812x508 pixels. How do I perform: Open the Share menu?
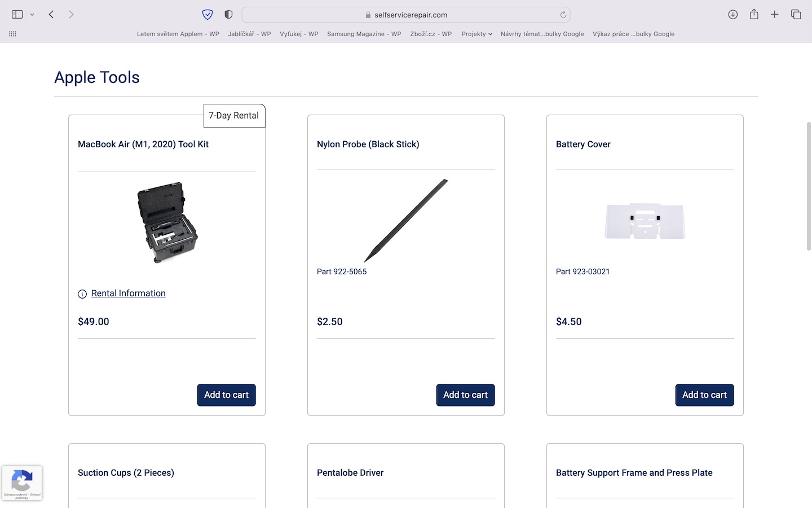pos(754,14)
